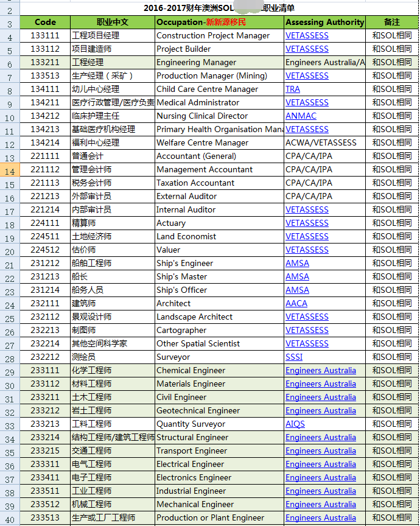Select the Management Accountant cell
Image resolution: width=420 pixels, height=526 pixels.
pos(219,170)
